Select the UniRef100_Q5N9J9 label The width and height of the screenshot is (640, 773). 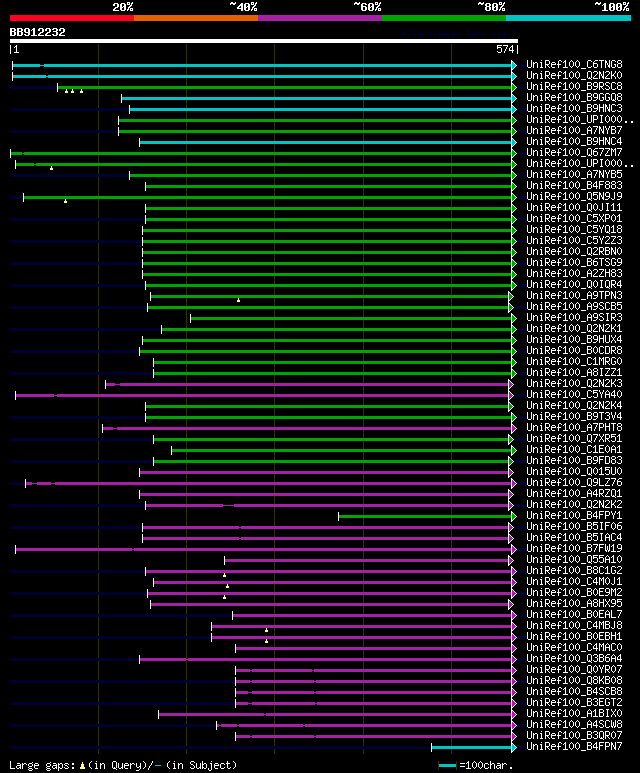click(x=574, y=196)
